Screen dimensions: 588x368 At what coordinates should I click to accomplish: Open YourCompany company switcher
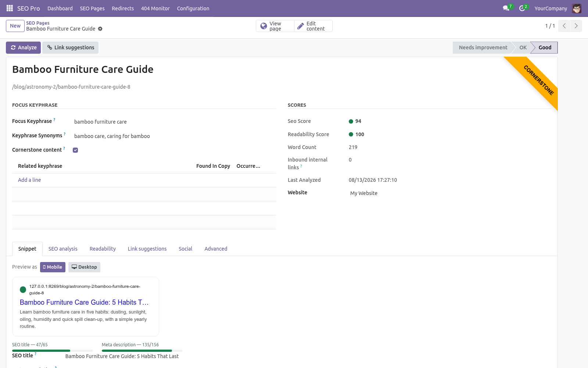pos(551,8)
